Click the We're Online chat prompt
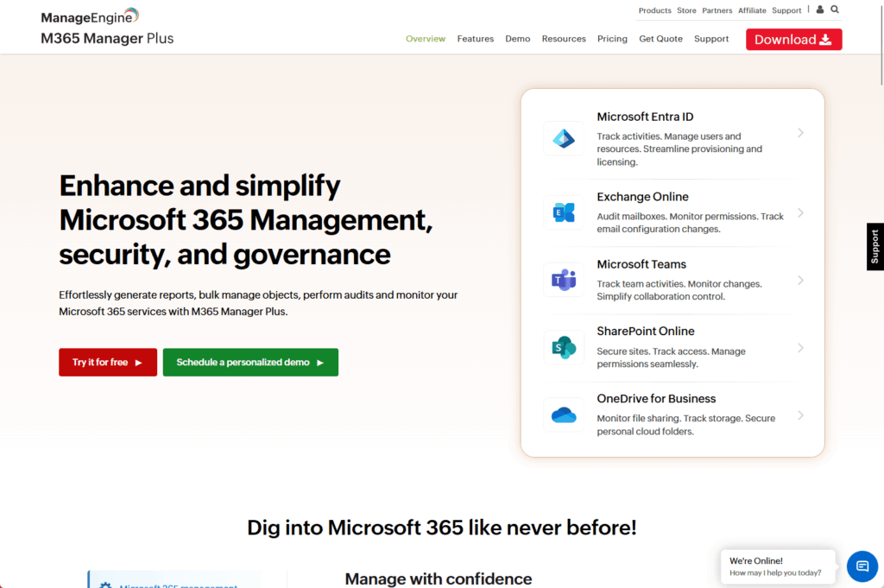 [x=778, y=566]
